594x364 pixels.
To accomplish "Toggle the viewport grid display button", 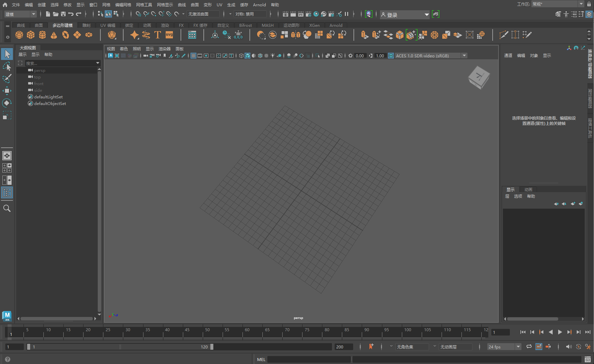I will point(193,56).
